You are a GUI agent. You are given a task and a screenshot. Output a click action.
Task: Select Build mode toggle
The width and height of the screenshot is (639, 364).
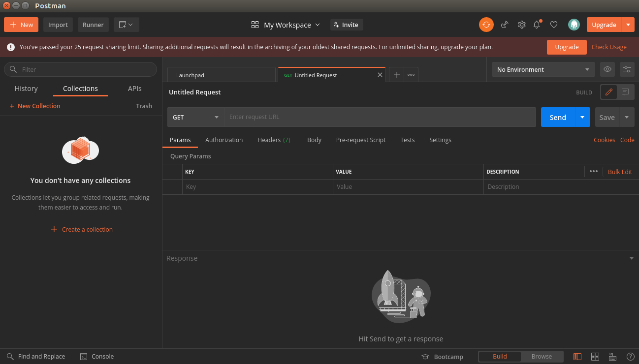click(x=500, y=357)
